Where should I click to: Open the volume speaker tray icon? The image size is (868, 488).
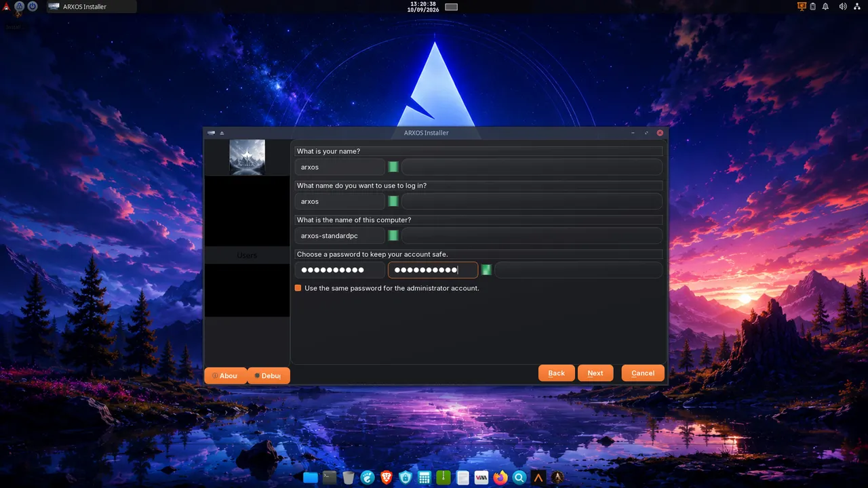[843, 6]
